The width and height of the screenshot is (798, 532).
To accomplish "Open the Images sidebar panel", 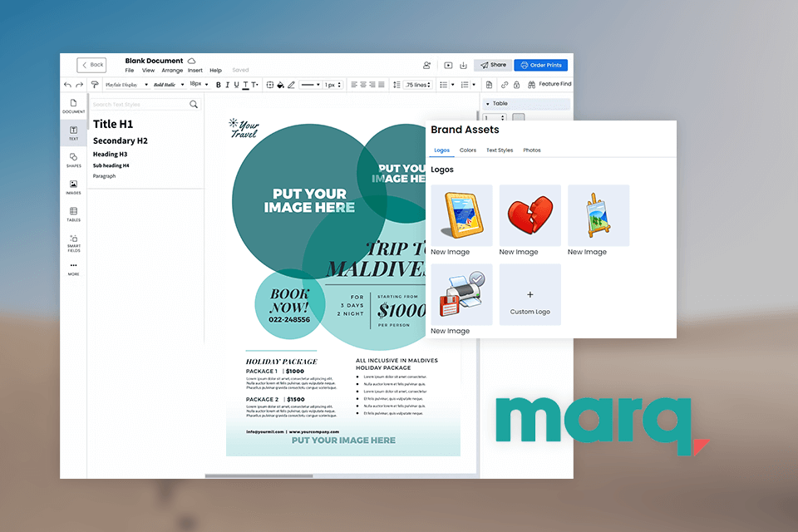I will click(x=74, y=187).
